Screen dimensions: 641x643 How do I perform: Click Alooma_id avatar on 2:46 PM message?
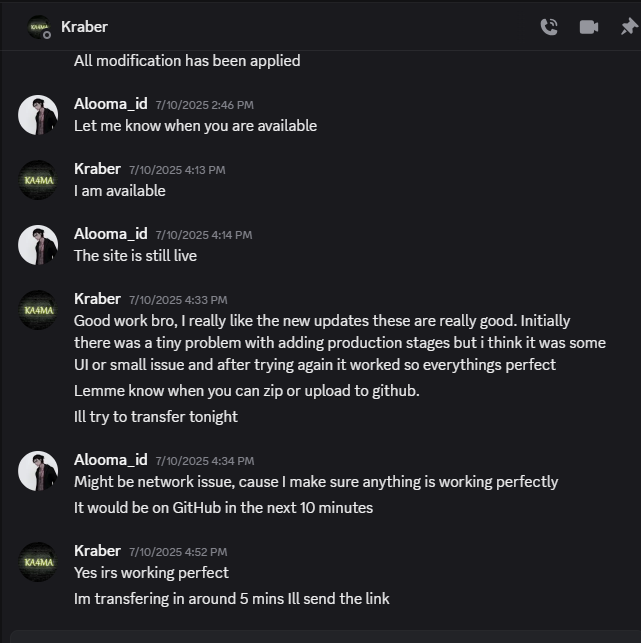click(x=38, y=115)
